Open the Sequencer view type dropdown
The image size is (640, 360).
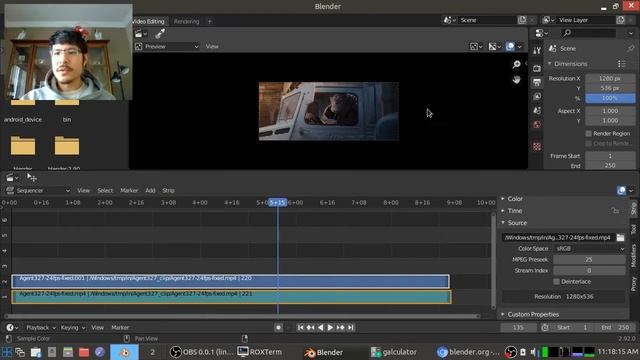click(x=38, y=191)
